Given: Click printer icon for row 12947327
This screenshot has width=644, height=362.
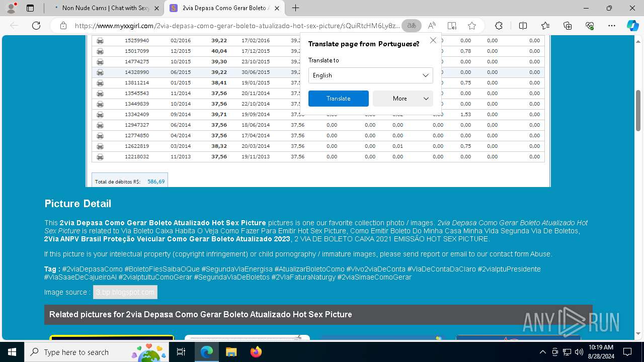Looking at the screenshot, I should (x=100, y=125).
